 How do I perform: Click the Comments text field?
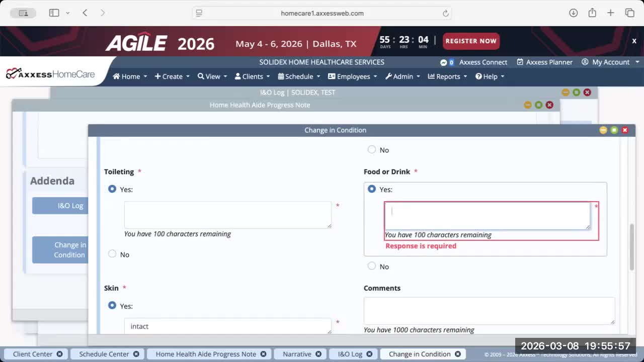[489, 310]
